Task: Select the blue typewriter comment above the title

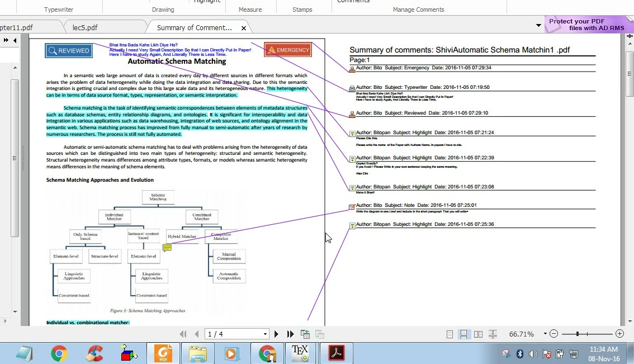Action: [180, 50]
